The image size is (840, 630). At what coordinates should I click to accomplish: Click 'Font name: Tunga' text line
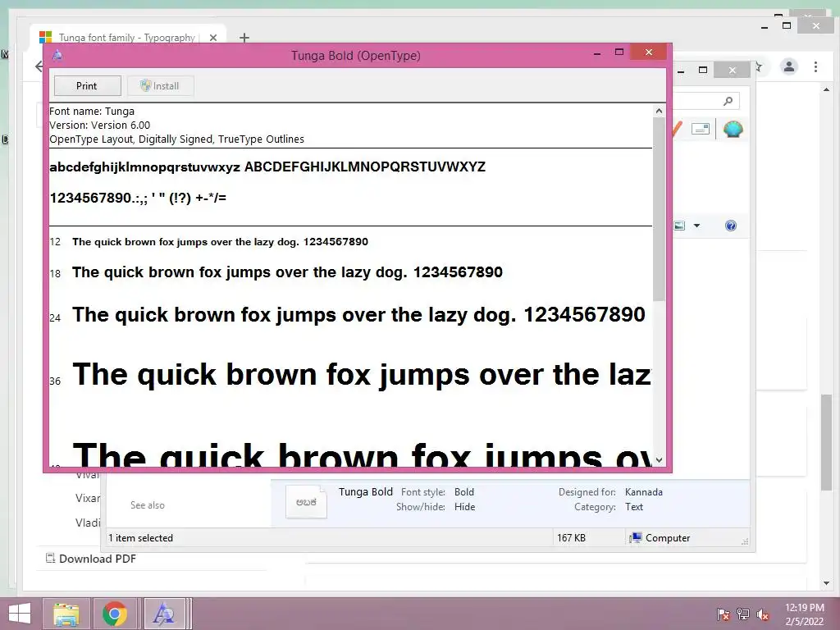[x=92, y=112]
